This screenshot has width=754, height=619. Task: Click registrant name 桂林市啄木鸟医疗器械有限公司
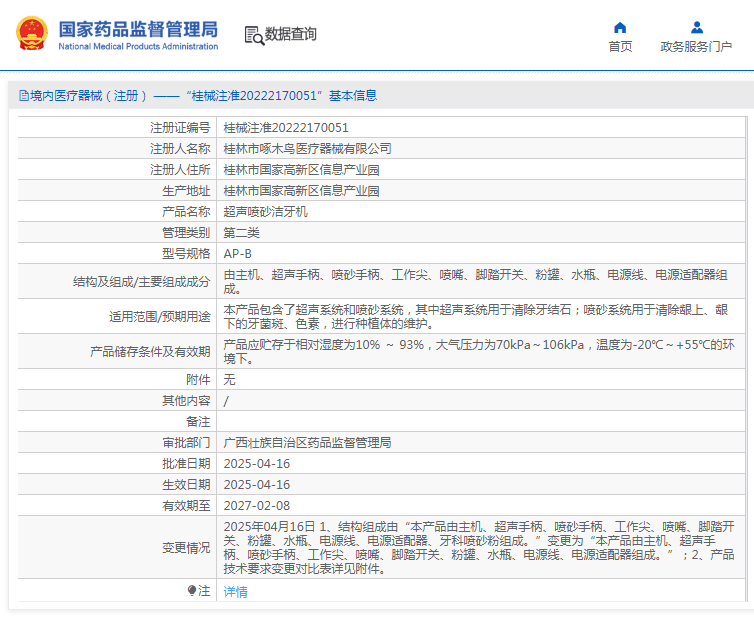307,148
